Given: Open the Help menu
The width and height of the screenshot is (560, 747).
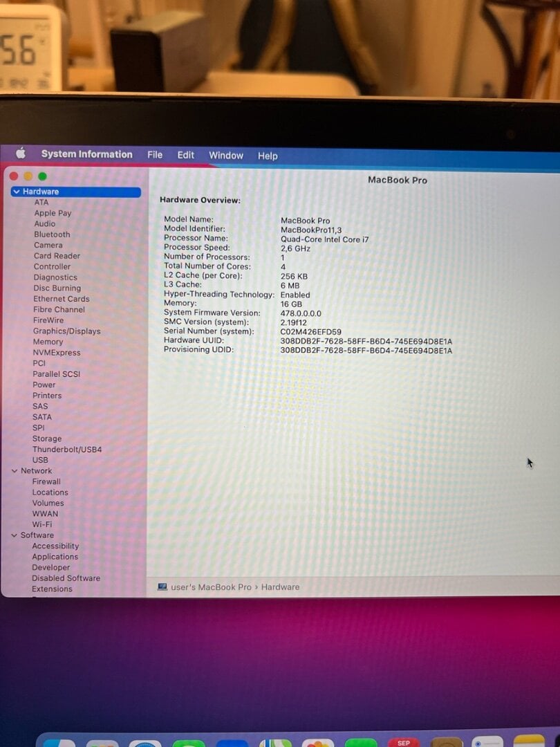Looking at the screenshot, I should click(268, 156).
